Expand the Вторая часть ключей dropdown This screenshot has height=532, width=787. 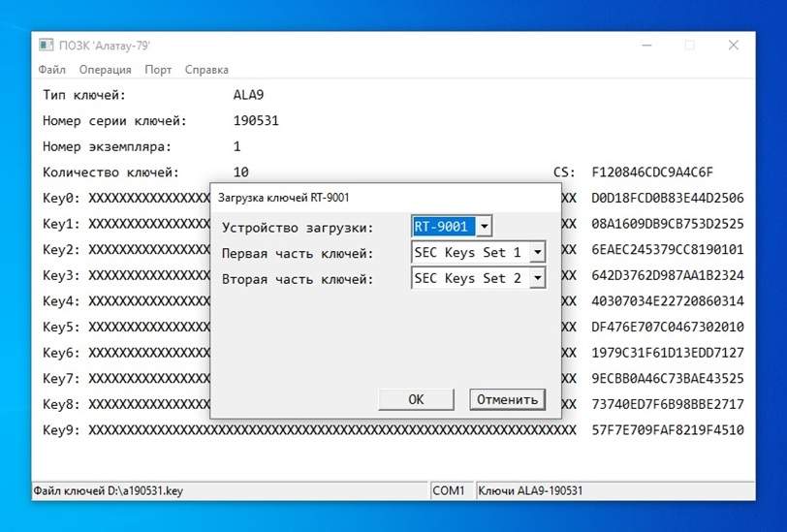coord(537,279)
